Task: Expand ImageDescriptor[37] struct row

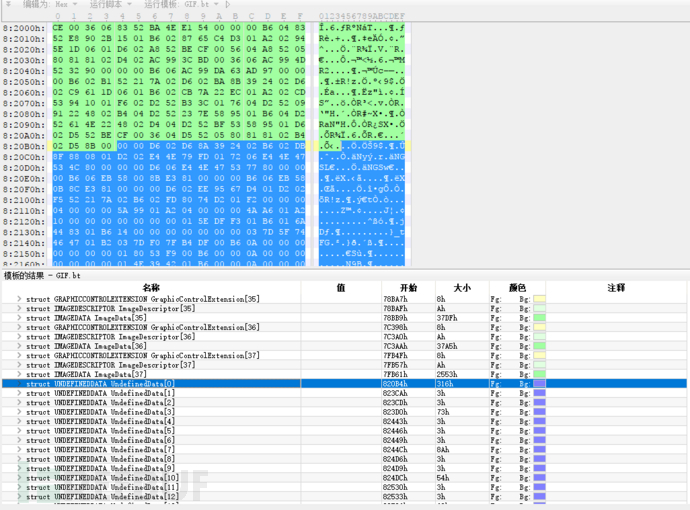Action: pyautogui.click(x=19, y=365)
